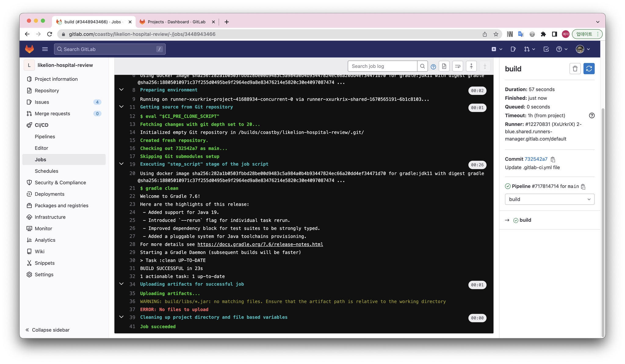
Task: Open the commit 732542a7 link
Action: 536,159
